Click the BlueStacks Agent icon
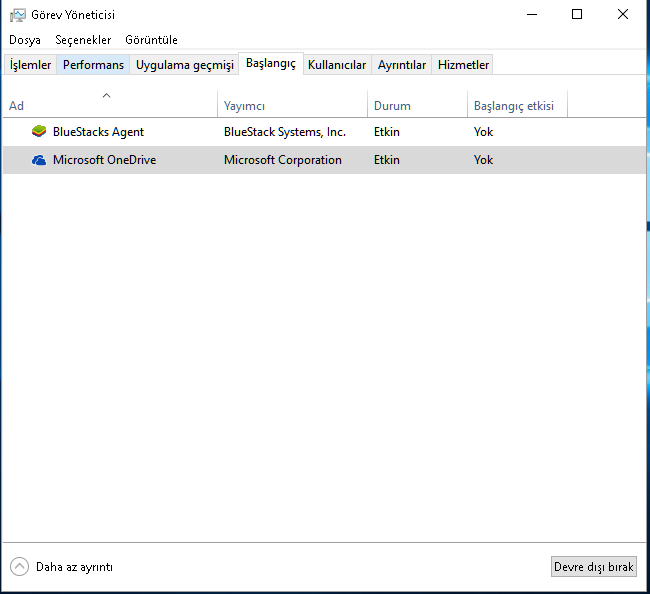Image resolution: width=650 pixels, height=594 pixels. point(39,131)
